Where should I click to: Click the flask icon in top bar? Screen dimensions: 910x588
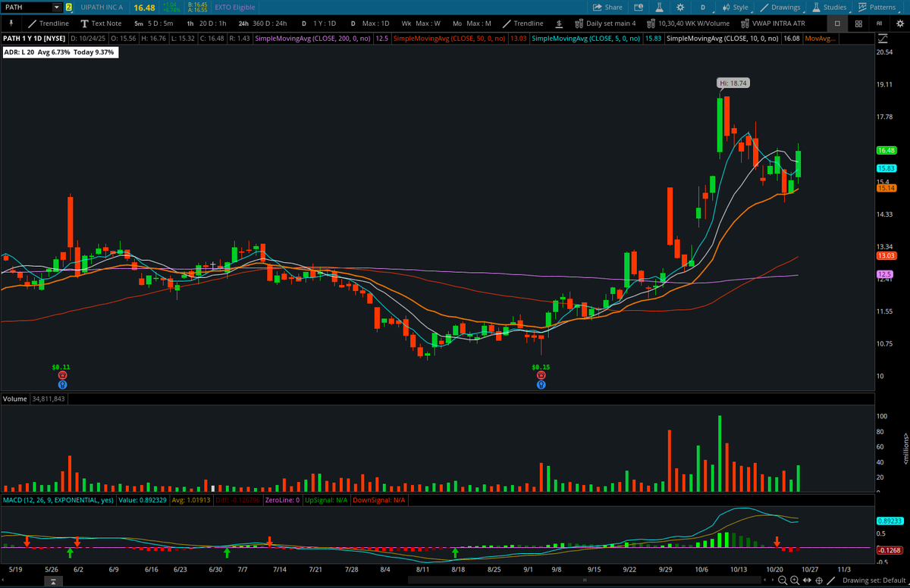pos(658,7)
